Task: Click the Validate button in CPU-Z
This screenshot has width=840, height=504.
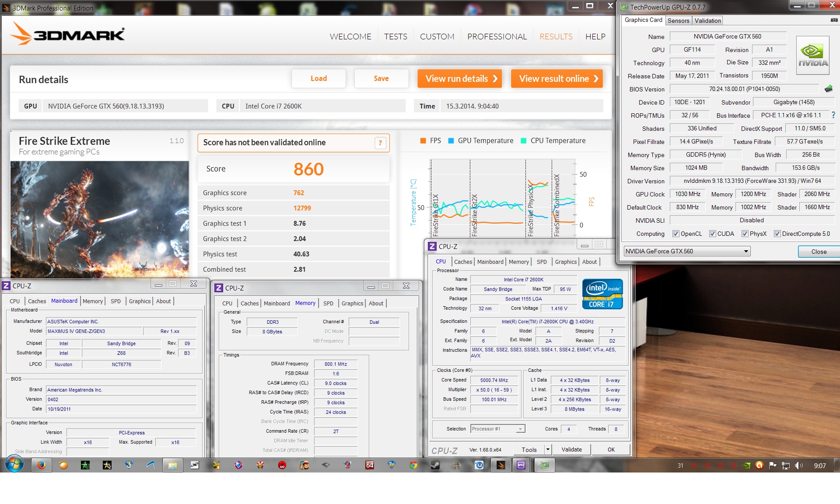Action: coord(571,449)
